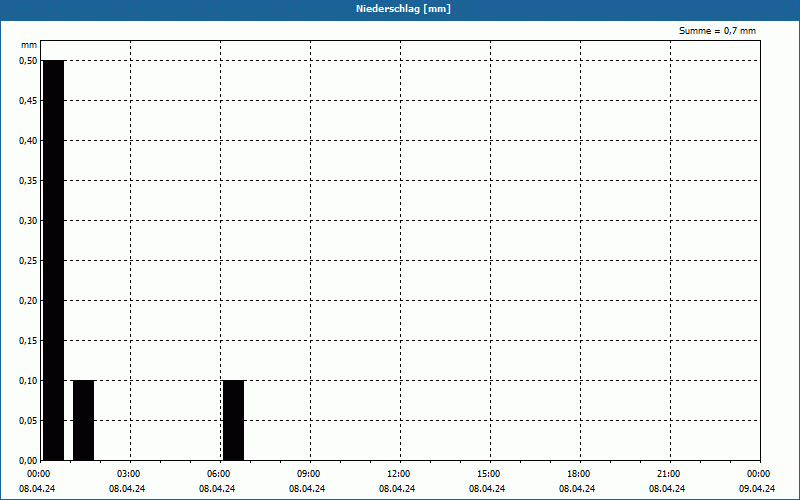This screenshot has width=800, height=500.
Task: Click the 0,35 y-axis value
Action: click(28, 181)
